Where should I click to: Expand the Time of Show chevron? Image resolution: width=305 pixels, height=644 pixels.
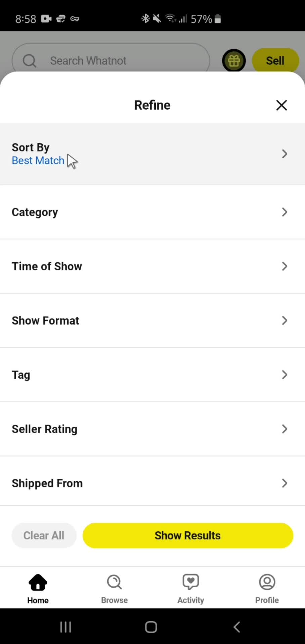tap(285, 266)
